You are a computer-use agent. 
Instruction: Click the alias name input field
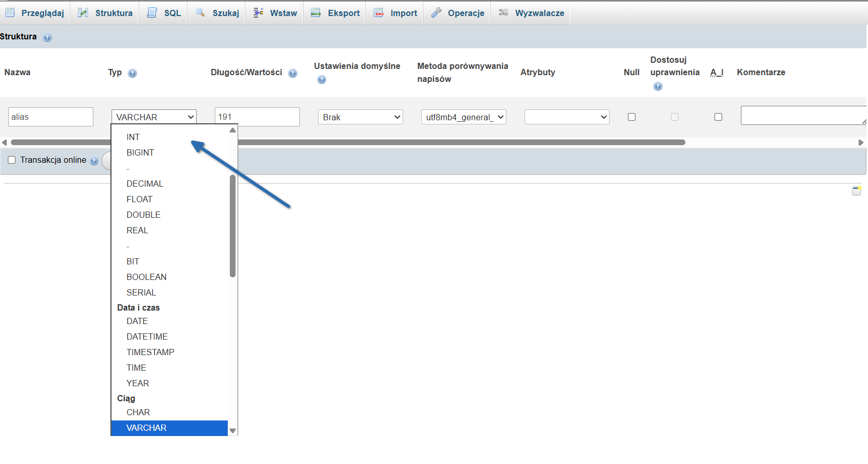[x=51, y=117]
